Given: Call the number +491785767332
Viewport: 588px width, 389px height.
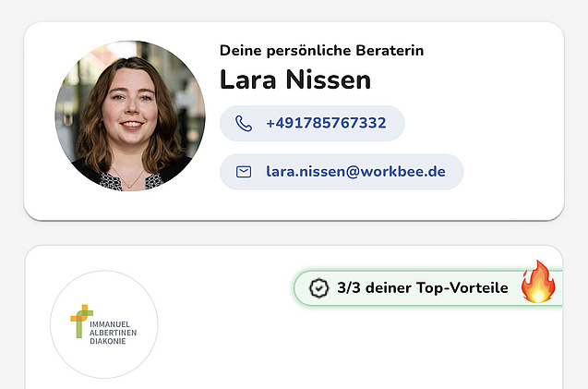Looking at the screenshot, I should (326, 124).
